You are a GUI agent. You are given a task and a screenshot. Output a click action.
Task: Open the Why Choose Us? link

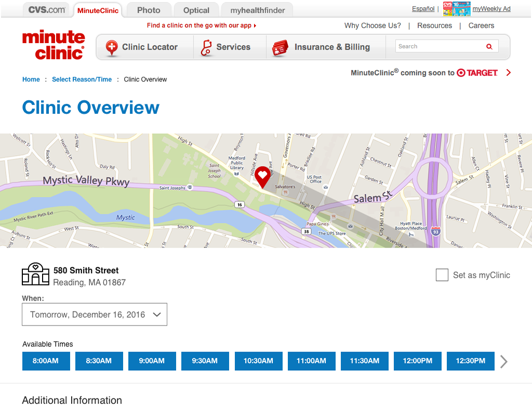click(373, 26)
